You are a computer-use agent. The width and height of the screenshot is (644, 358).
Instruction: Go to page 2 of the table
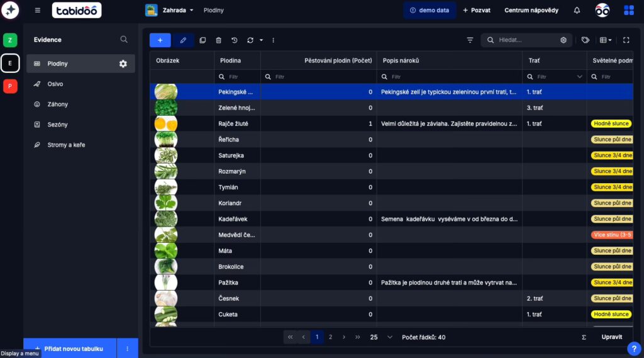(330, 337)
